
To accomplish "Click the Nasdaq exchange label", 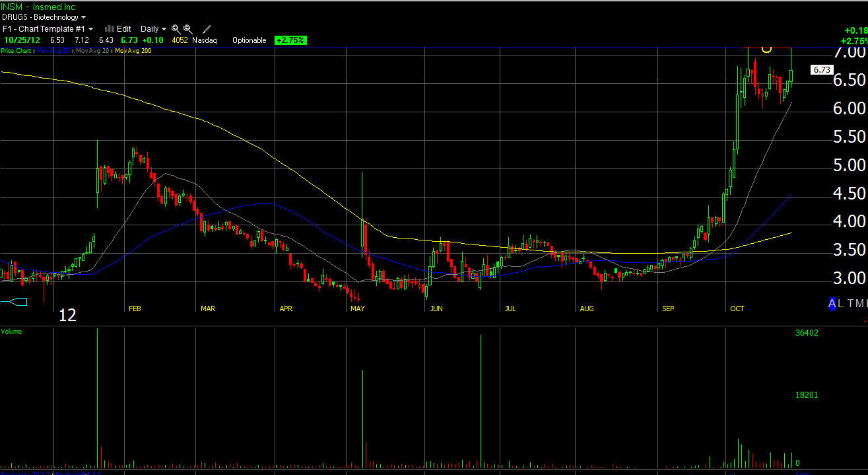I will 204,40.
